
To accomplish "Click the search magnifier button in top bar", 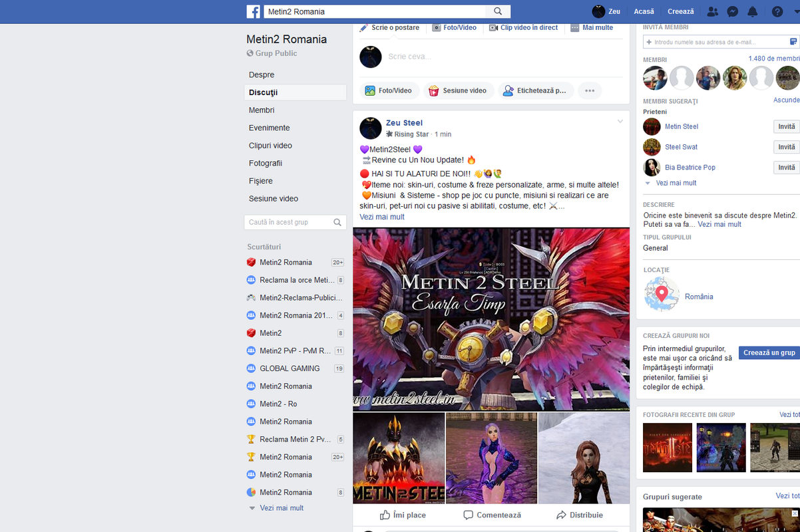I will (498, 11).
